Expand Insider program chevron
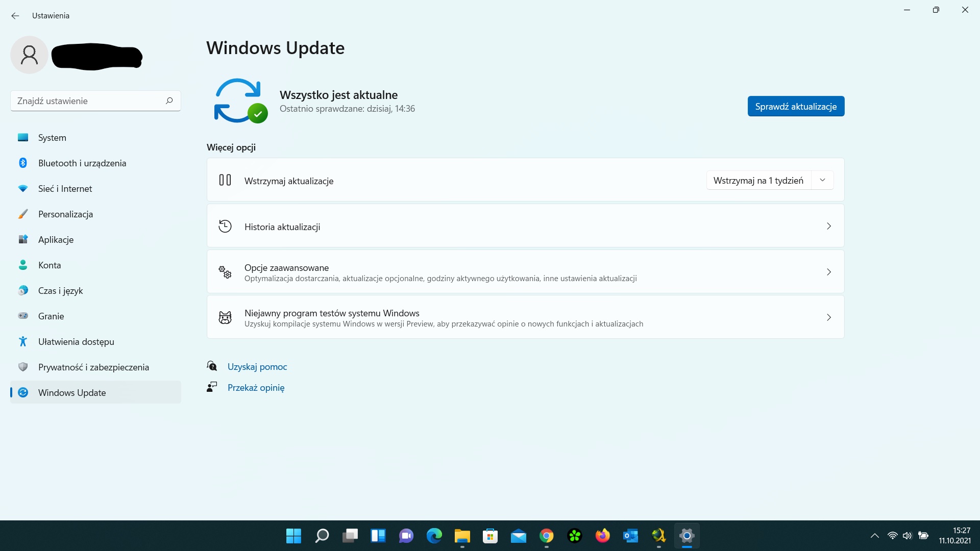 (829, 317)
